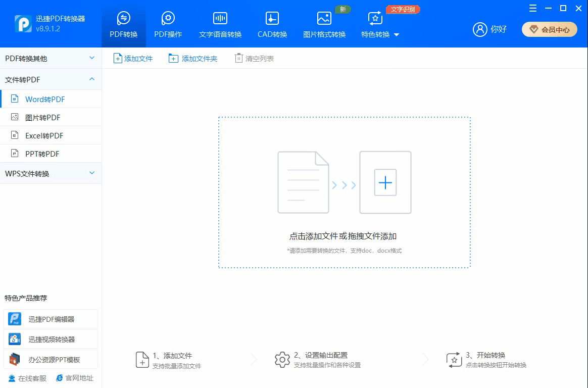This screenshot has height=388, width=588.
Task: Click the 迅捷PDF转换器 app logo
Action: 23,24
